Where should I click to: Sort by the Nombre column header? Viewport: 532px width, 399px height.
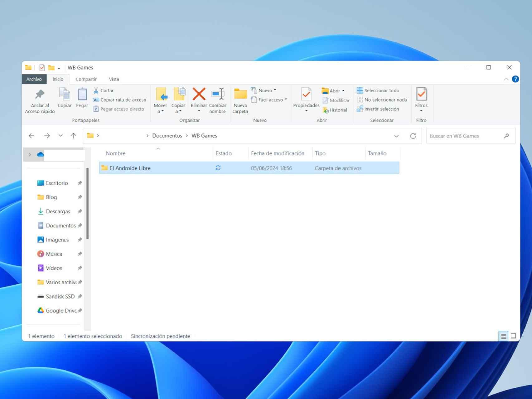(x=156, y=153)
